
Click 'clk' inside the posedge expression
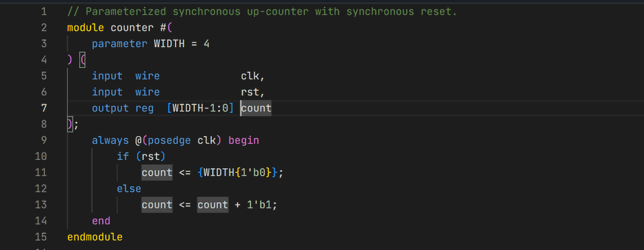coord(207,140)
